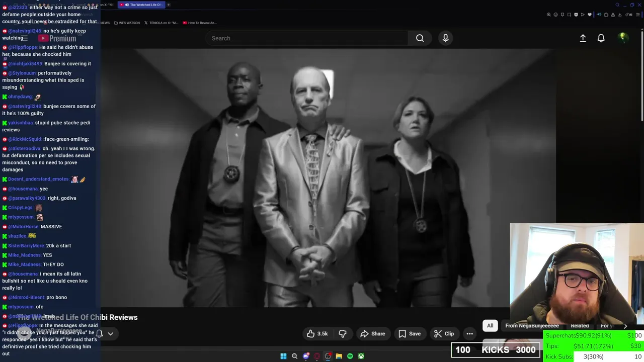Open Opera GX taskbar icon
This screenshot has height=362, width=644.
(317, 356)
